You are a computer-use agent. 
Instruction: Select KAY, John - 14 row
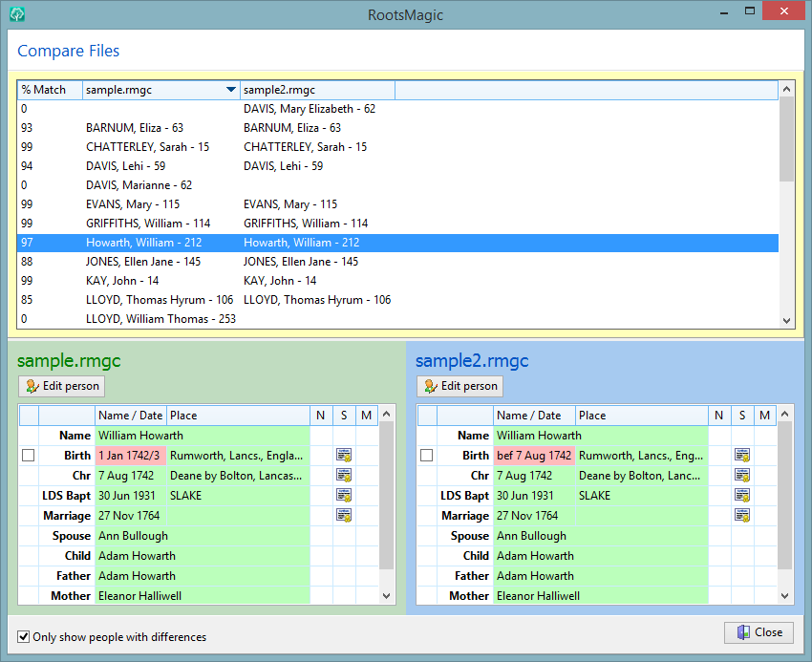[397, 281]
